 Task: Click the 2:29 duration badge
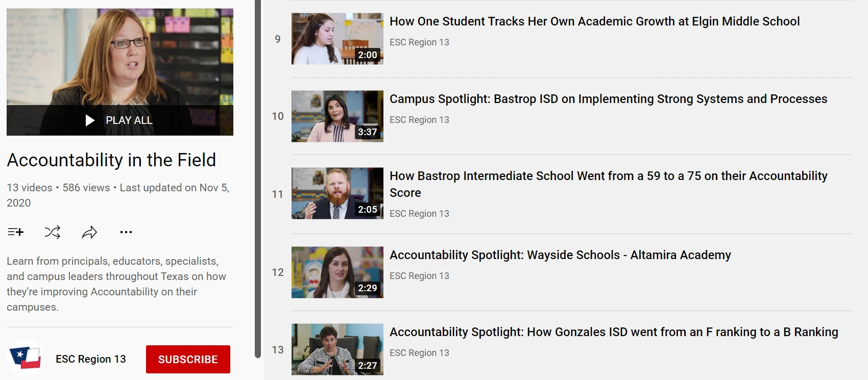(x=368, y=288)
